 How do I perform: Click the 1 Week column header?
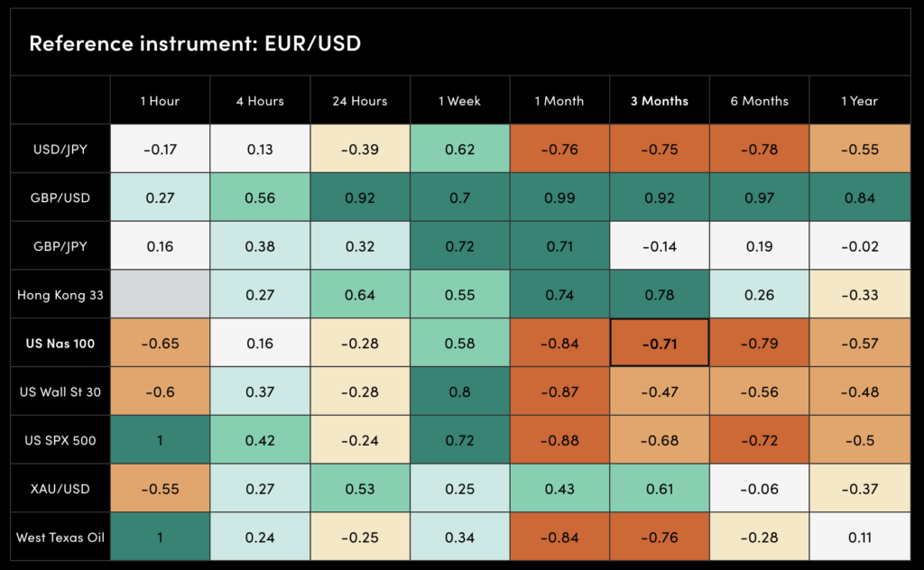point(459,101)
